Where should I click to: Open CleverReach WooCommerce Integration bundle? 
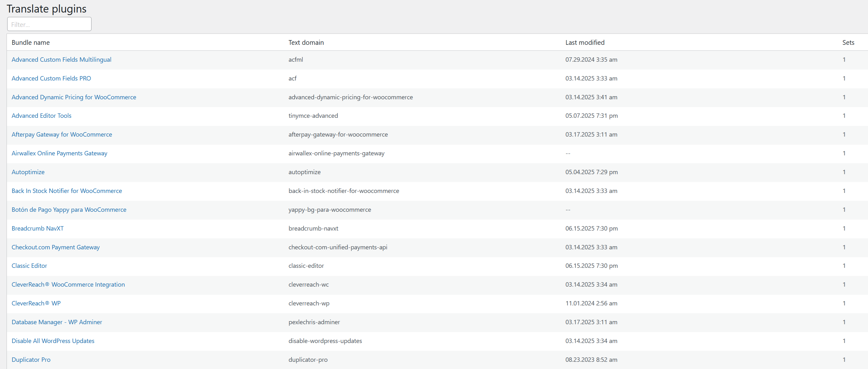(68, 285)
